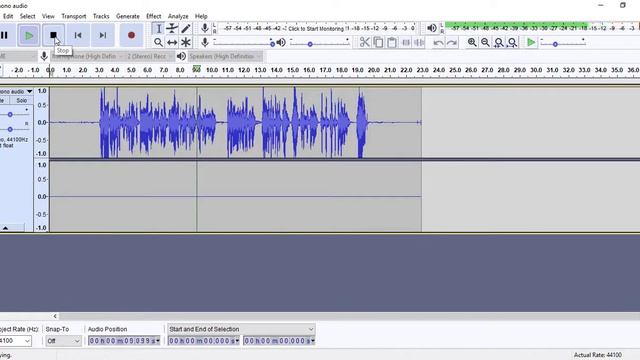Adjust the track pan slider
The height and width of the screenshot is (360, 640).
point(10,129)
